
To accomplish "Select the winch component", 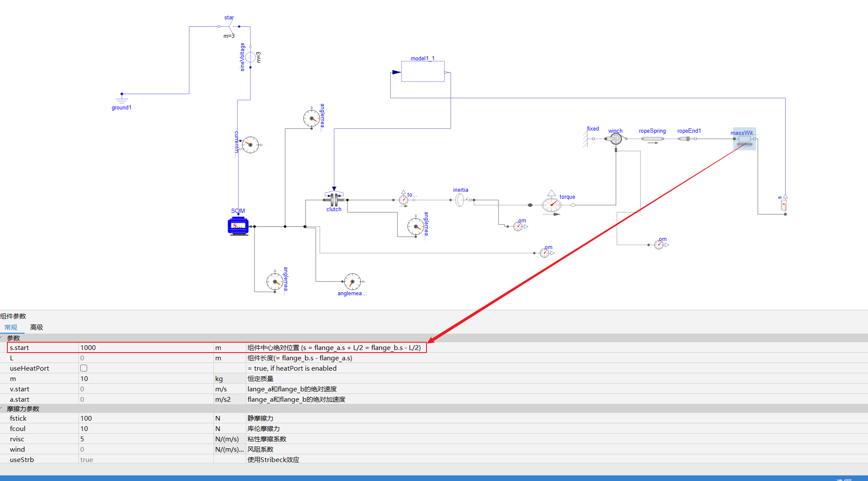I will (616, 139).
